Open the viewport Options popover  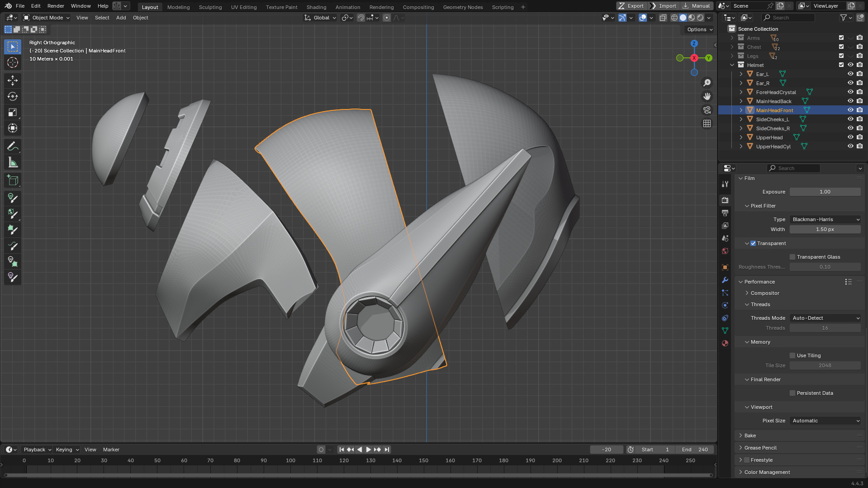pos(699,29)
